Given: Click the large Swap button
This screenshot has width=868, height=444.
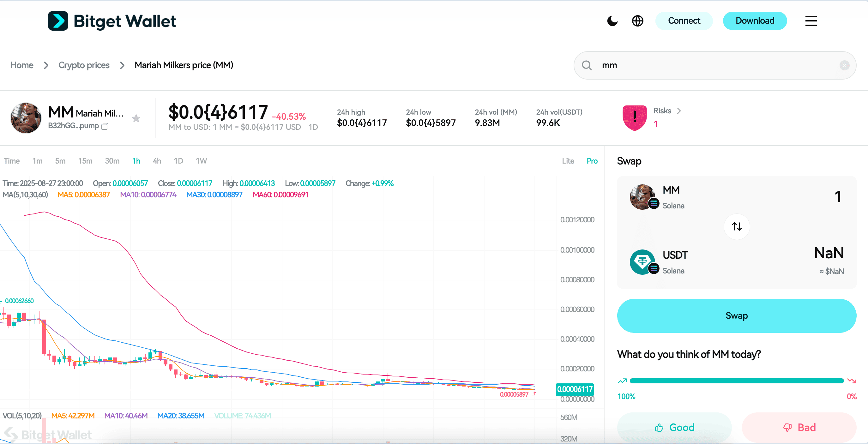Looking at the screenshot, I should [x=737, y=316].
